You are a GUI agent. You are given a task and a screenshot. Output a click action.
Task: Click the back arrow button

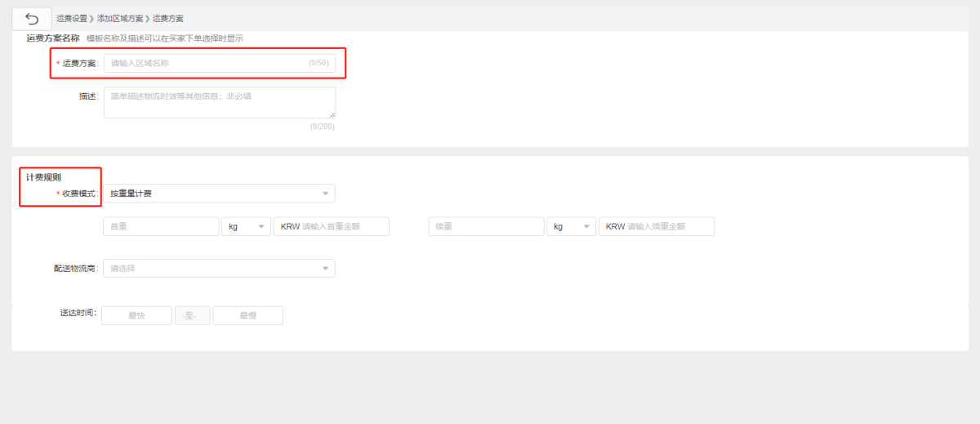coord(32,18)
